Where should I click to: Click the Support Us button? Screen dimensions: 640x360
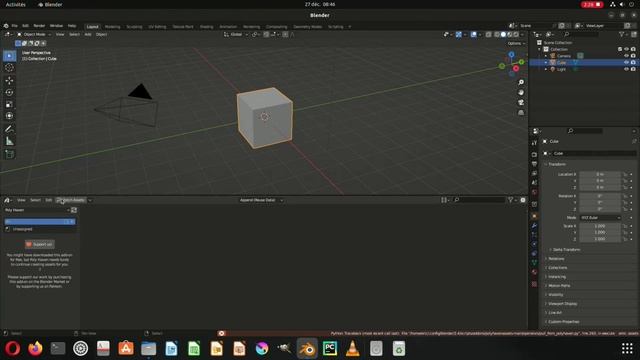click(40, 244)
